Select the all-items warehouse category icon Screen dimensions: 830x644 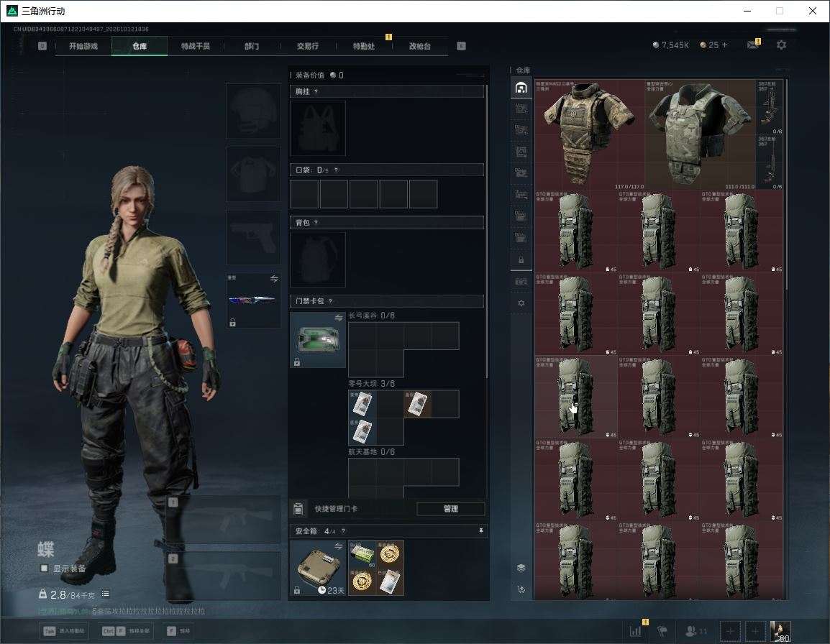521,88
